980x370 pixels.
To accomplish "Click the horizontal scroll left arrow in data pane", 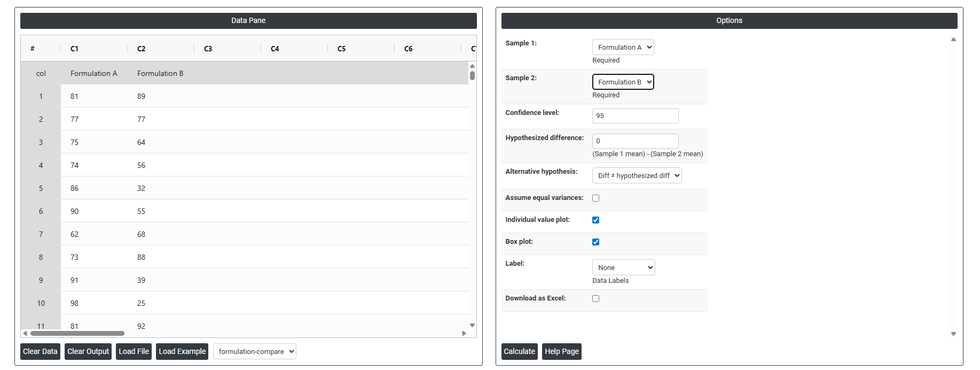I will pyautogui.click(x=25, y=333).
